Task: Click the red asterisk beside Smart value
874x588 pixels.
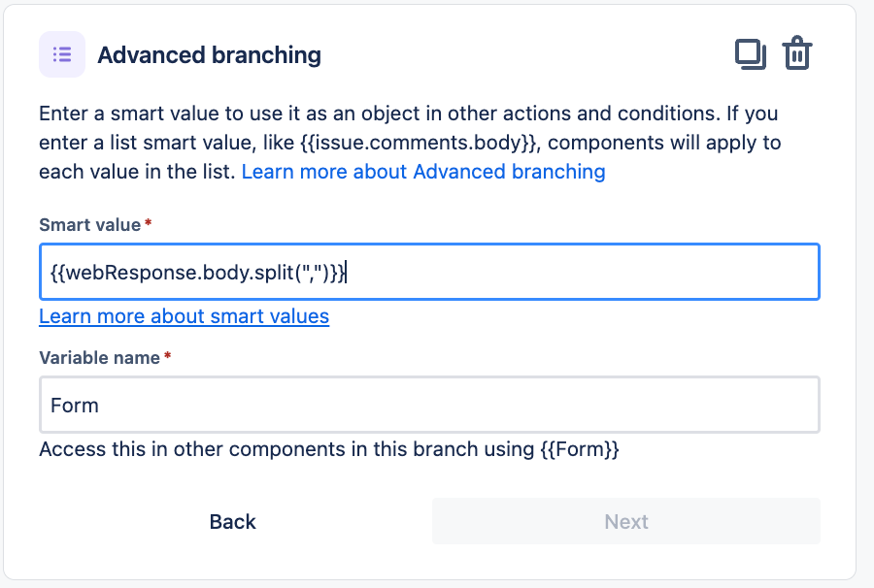Action: (x=149, y=223)
